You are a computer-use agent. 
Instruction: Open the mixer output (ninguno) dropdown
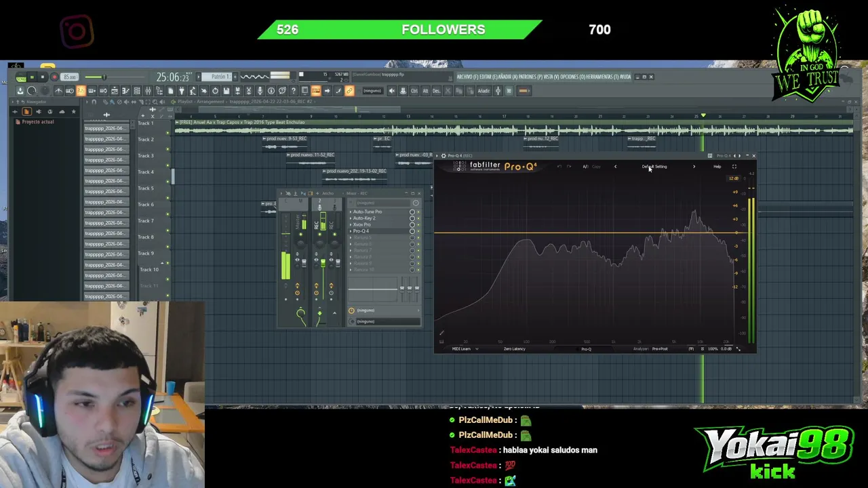pyautogui.click(x=388, y=321)
